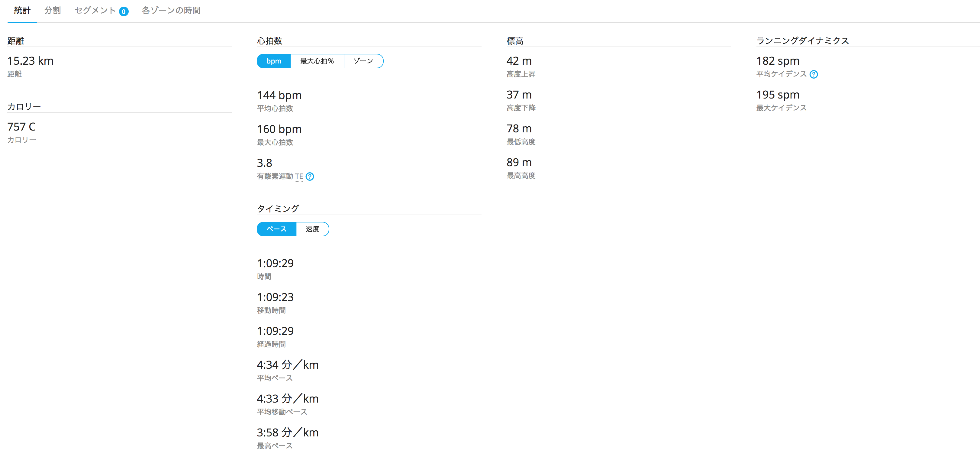Switch timing display to 速度
Viewport: 980px width, 460px height.
click(312, 229)
